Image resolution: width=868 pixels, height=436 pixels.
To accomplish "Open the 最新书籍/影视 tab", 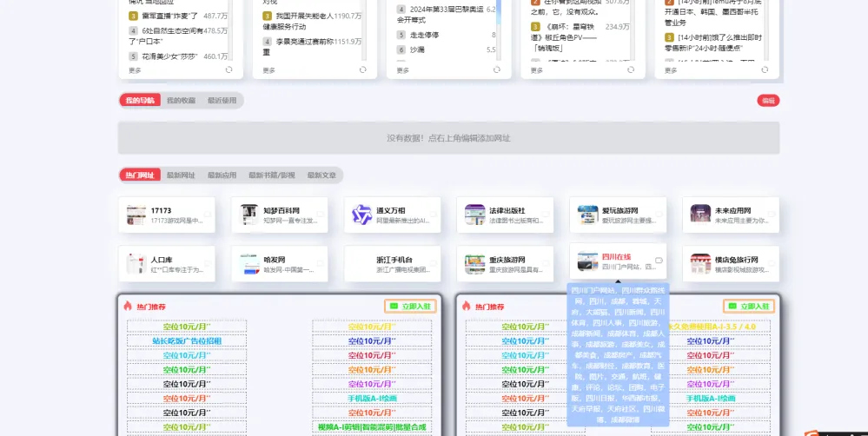I will point(271,175).
